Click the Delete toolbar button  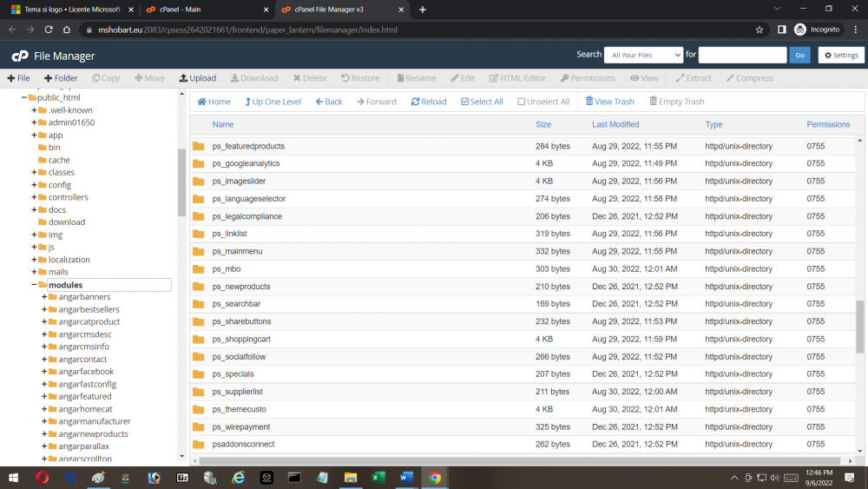310,78
